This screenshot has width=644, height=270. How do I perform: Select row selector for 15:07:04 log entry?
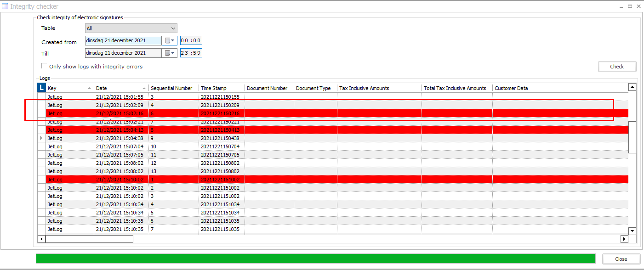pos(41,146)
